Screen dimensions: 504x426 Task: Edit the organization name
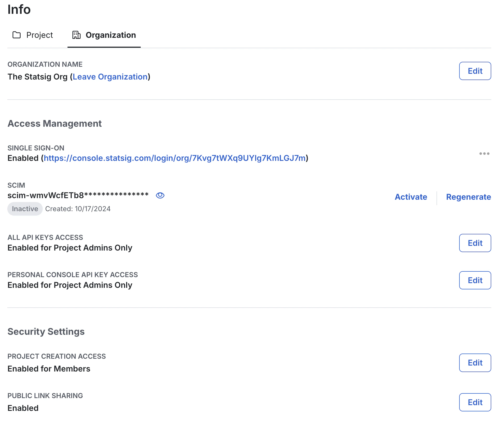(475, 71)
